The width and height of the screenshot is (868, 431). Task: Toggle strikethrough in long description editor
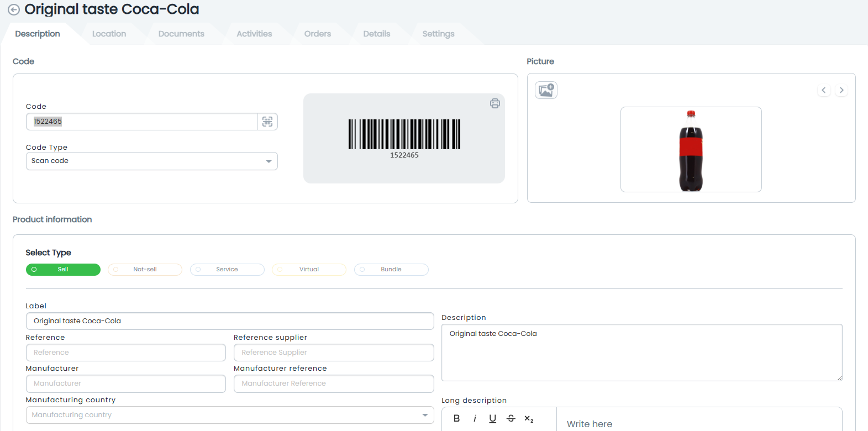pyautogui.click(x=511, y=418)
